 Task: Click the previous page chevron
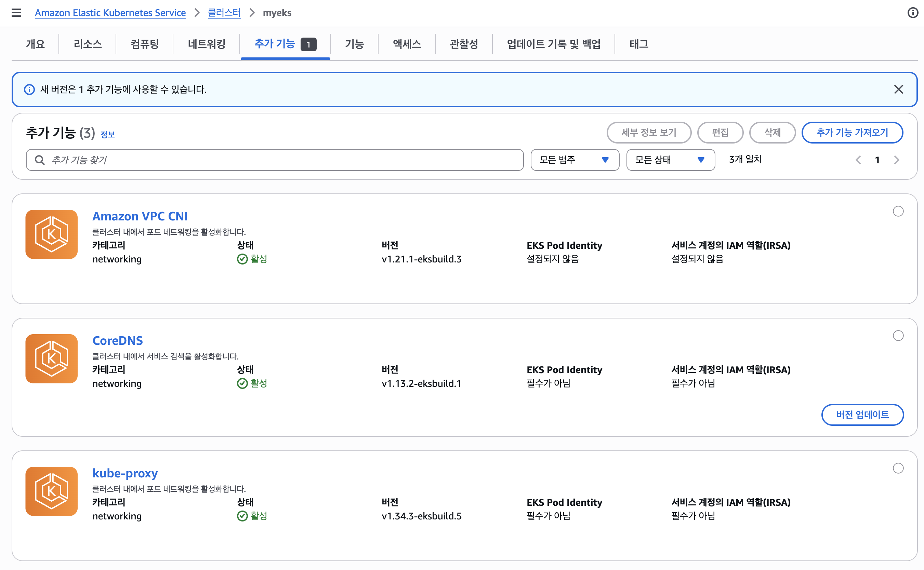[858, 160]
